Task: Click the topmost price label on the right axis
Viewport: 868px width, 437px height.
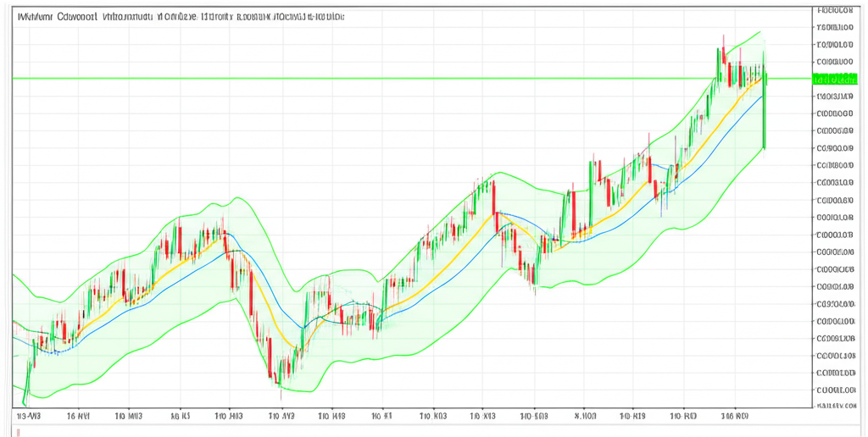Action: tap(833, 11)
